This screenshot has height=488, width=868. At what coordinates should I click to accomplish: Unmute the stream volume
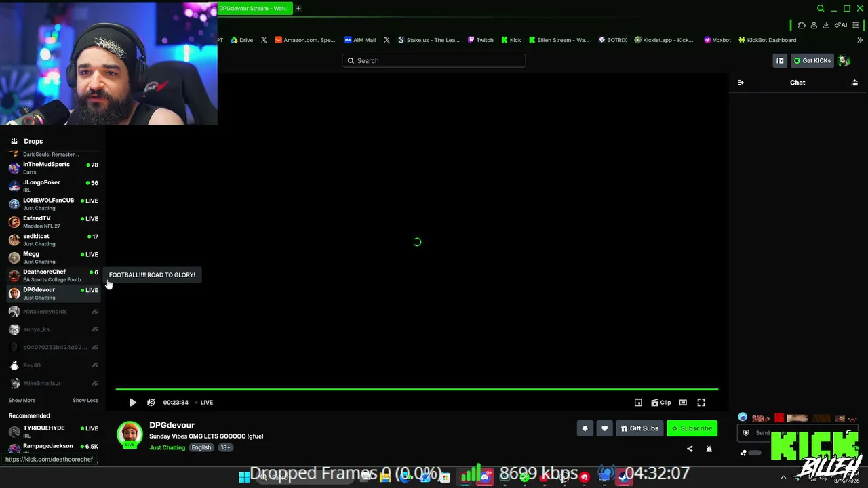[151, 403]
